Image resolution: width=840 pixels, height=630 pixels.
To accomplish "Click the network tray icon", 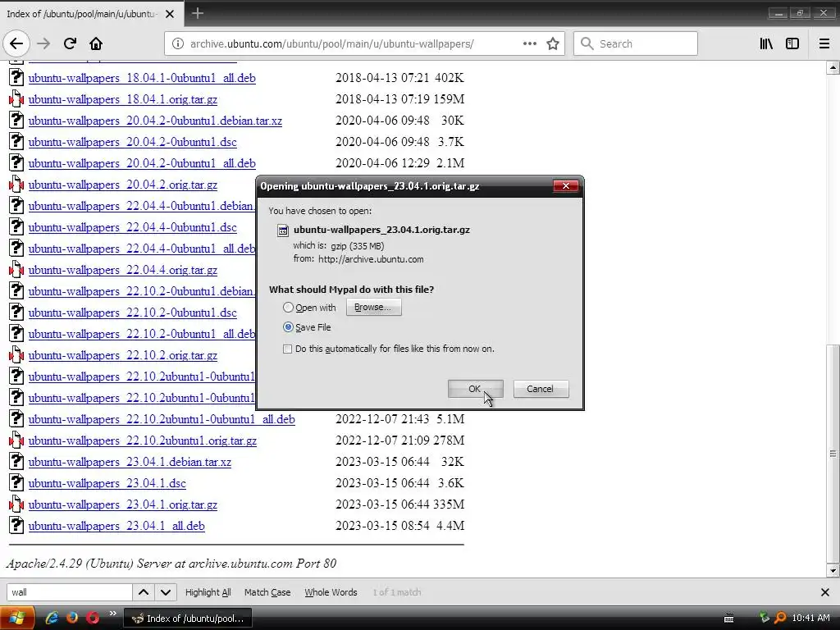I will (x=765, y=617).
